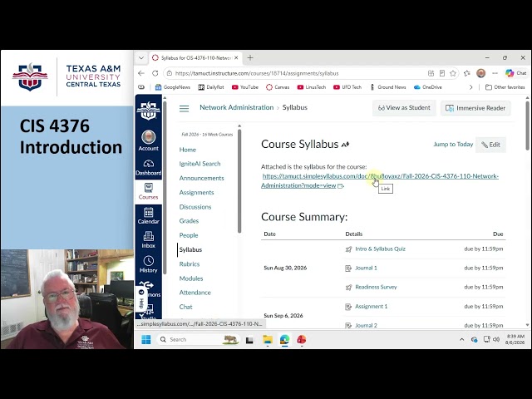532x399 pixels.
Task: Open Immersive Reader
Action: [x=475, y=108]
